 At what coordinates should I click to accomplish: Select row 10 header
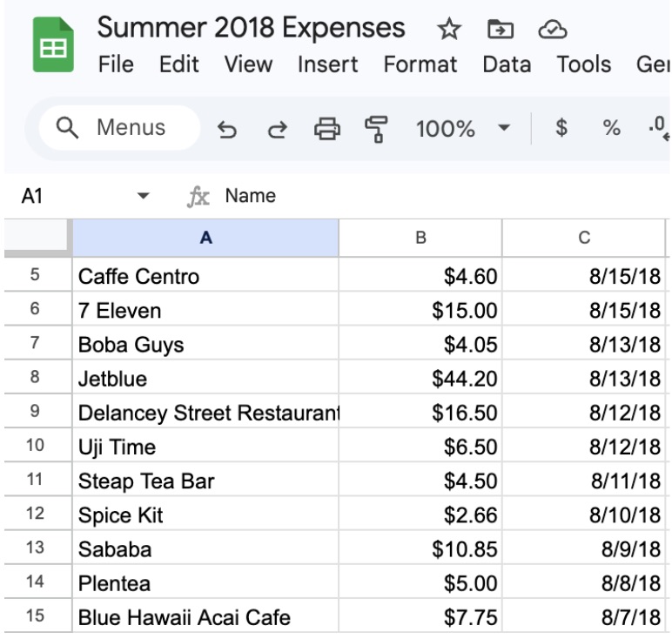point(37,445)
